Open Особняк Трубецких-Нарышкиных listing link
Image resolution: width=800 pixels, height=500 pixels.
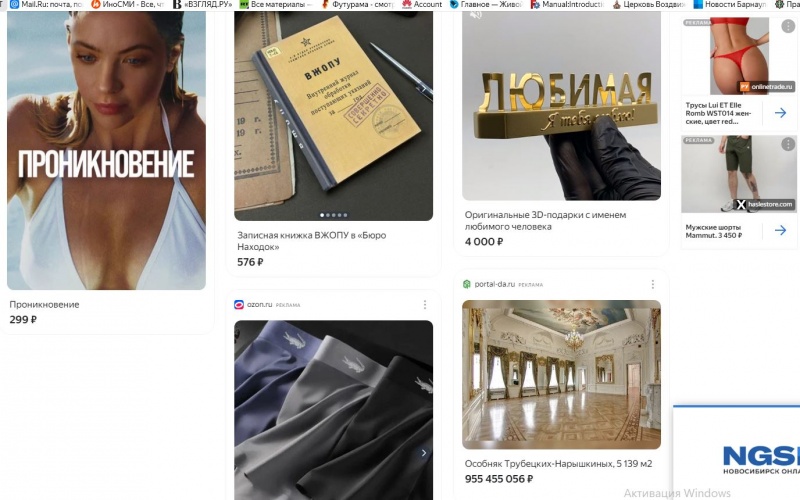(558, 464)
